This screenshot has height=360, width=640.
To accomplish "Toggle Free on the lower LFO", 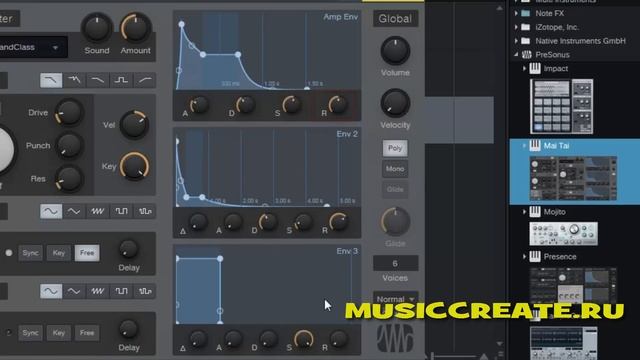I will click(x=87, y=333).
